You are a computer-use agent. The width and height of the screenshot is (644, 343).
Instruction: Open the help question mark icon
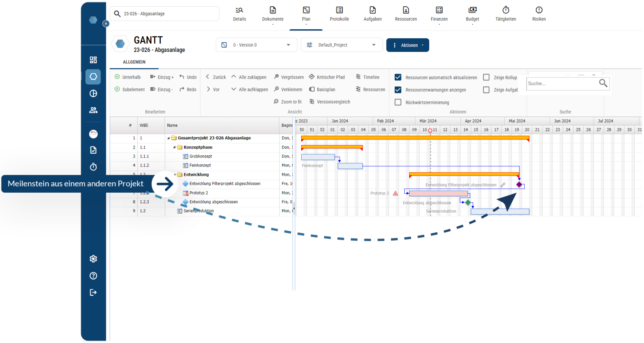click(x=93, y=276)
